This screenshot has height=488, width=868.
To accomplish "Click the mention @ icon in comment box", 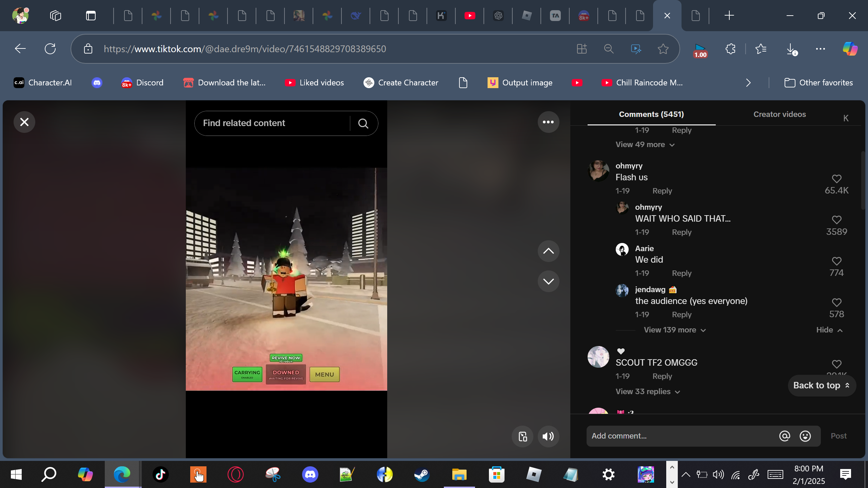I will [x=784, y=436].
